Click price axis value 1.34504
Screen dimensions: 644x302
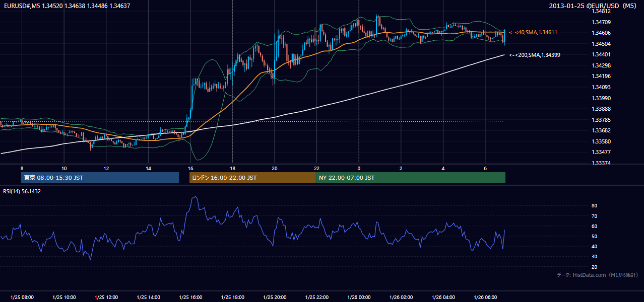click(x=602, y=44)
